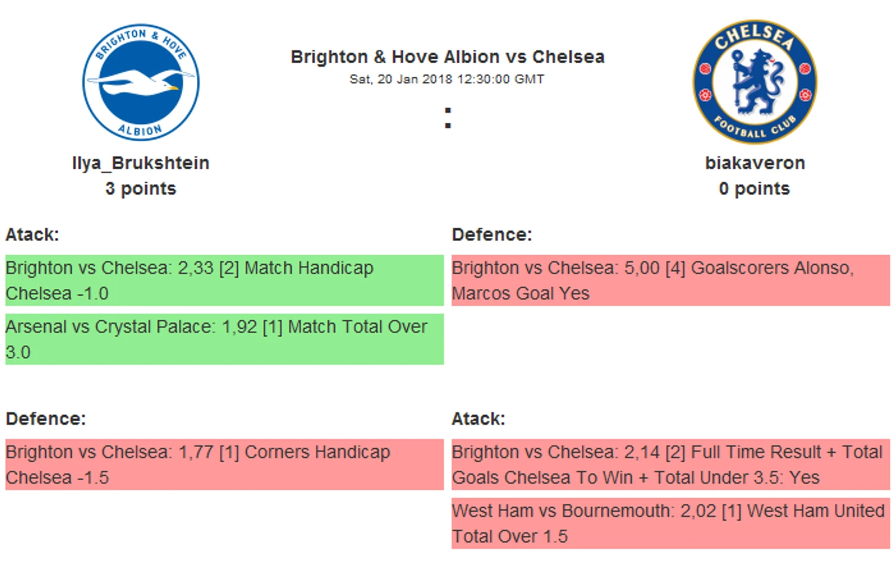Select the West Ham vs Bournemouth bet row
Image resolution: width=895 pixels, height=588 pixels.
click(671, 523)
